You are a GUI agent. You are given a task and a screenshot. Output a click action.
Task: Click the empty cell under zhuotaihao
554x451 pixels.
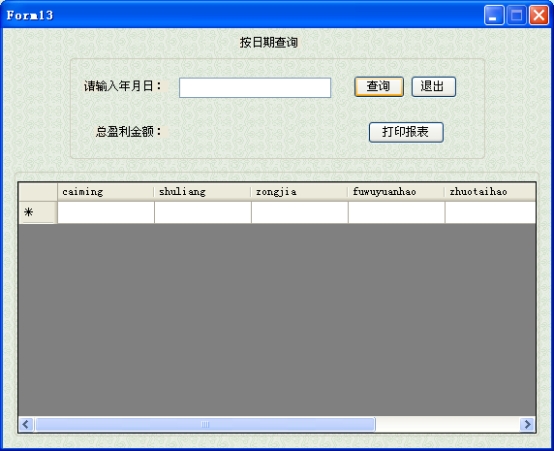coord(490,212)
